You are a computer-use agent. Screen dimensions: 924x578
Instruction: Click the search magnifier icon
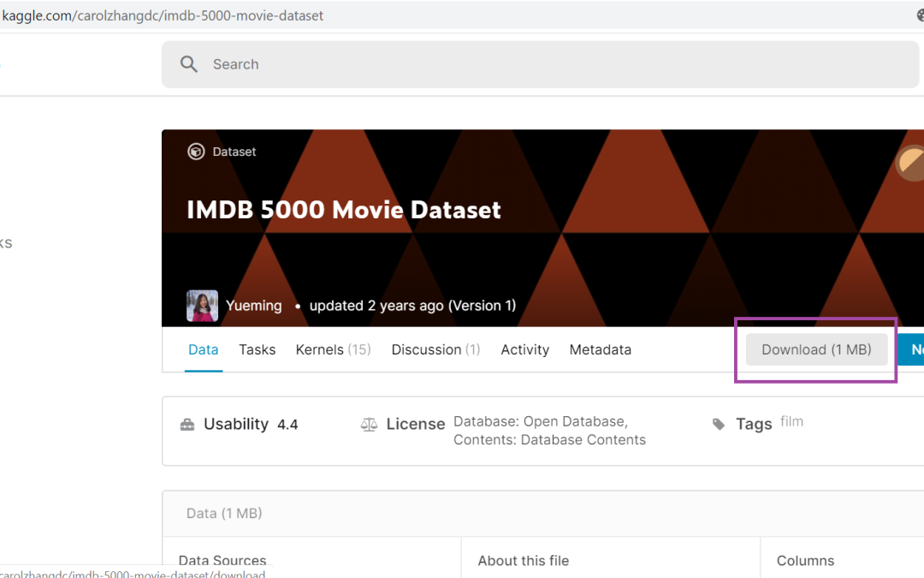[188, 64]
